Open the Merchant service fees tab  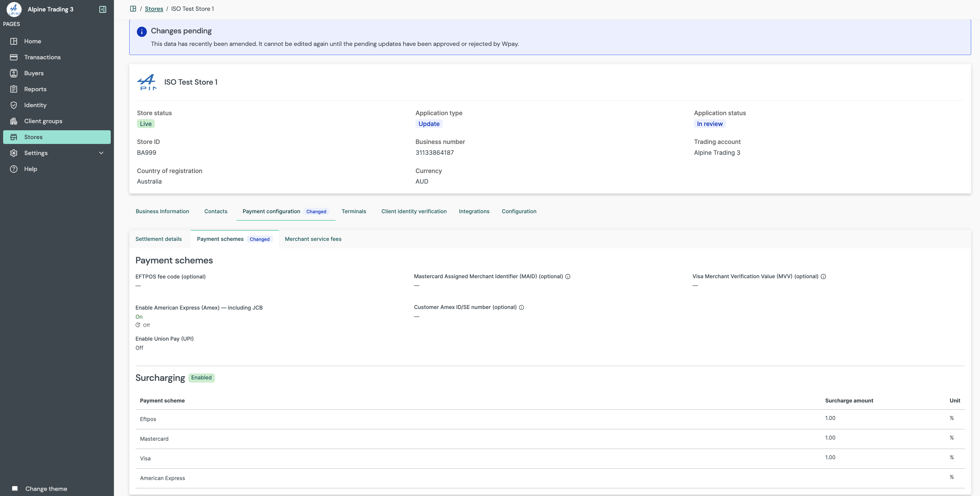click(313, 239)
